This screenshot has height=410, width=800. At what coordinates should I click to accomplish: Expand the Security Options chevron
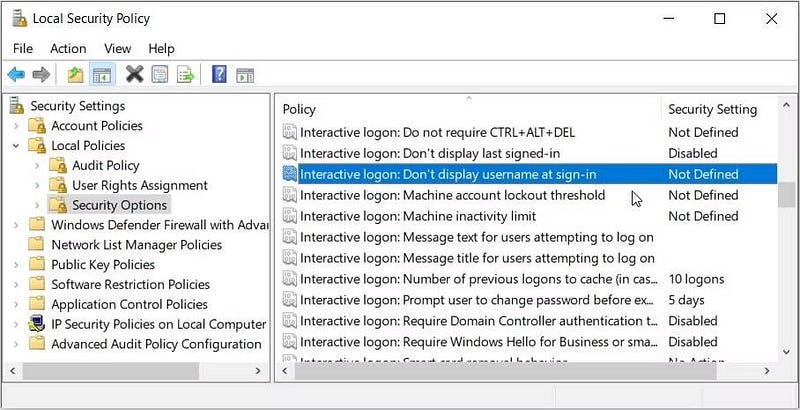(37, 205)
